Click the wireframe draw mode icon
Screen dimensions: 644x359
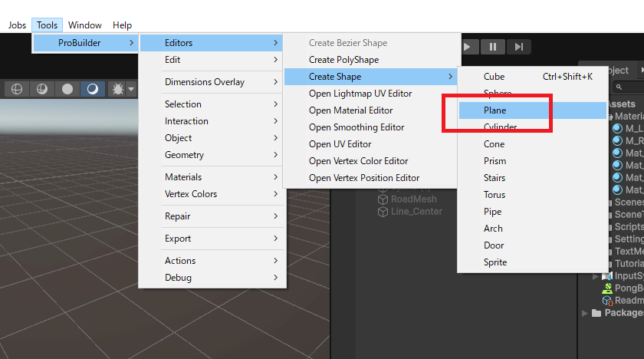tap(15, 89)
